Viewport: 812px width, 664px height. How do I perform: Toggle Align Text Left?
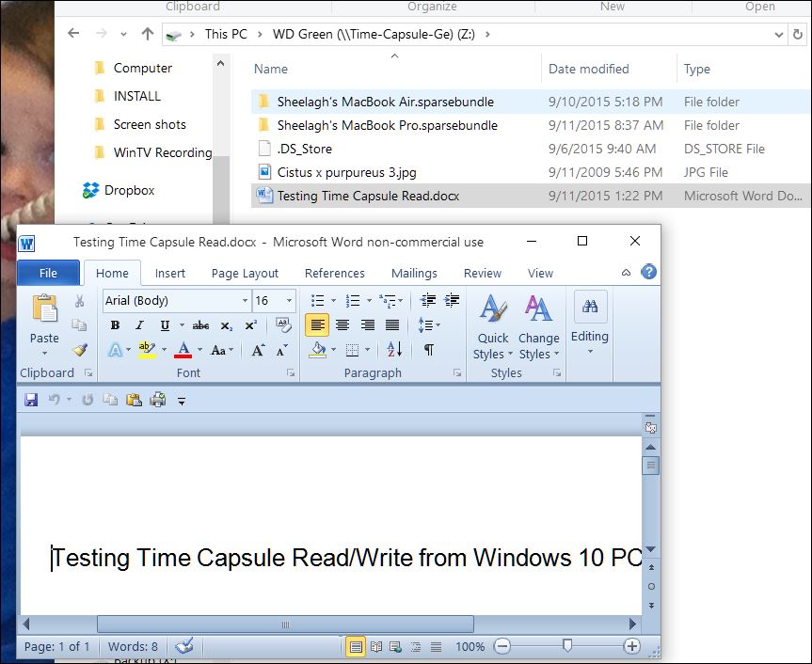click(x=317, y=325)
